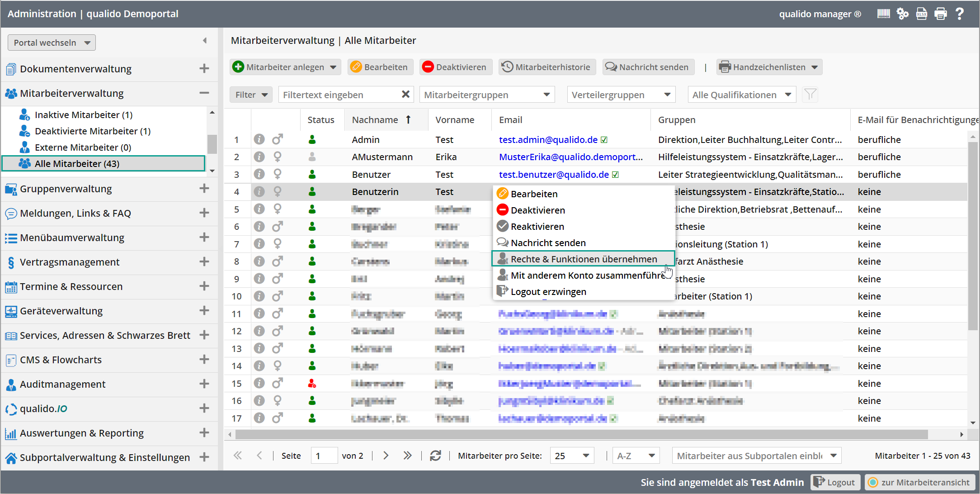This screenshot has height=494, width=980.
Task: Collapse Mitarbeiterverwaltung with minus sign
Action: (204, 93)
